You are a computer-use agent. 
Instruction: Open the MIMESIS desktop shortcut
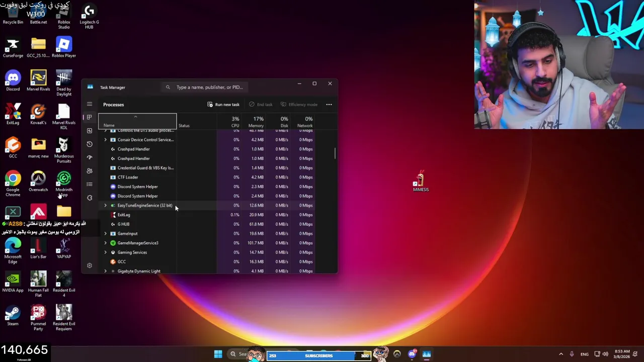421,181
